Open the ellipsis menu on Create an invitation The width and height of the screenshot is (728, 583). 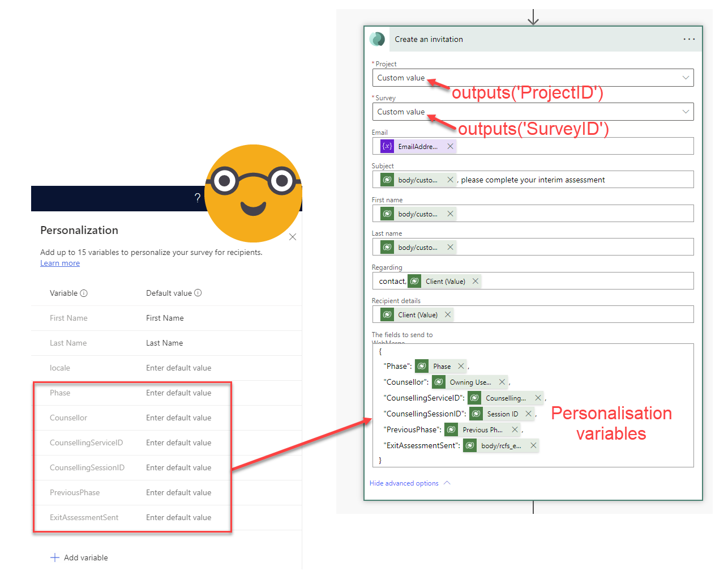[x=689, y=39]
